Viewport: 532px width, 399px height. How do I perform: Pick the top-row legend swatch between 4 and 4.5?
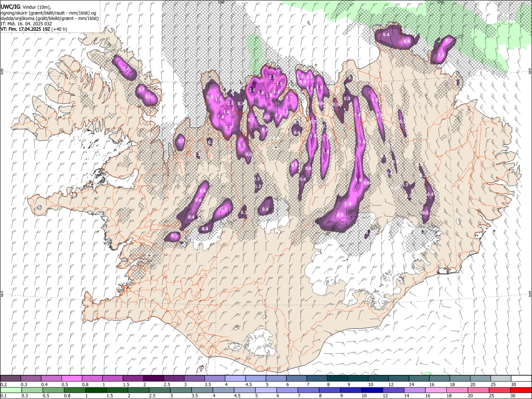(x=235, y=378)
